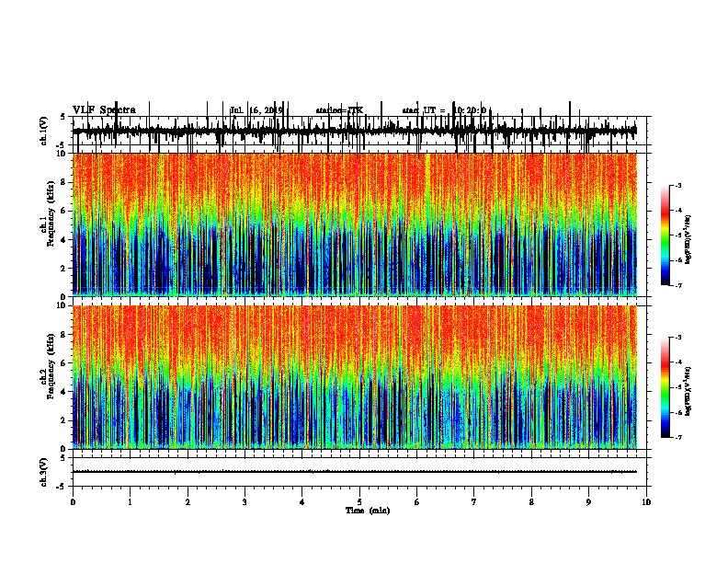Click the "4" kHz tick of ch.2 spectrogram
This screenshot has width=728, height=563.
(x=64, y=392)
